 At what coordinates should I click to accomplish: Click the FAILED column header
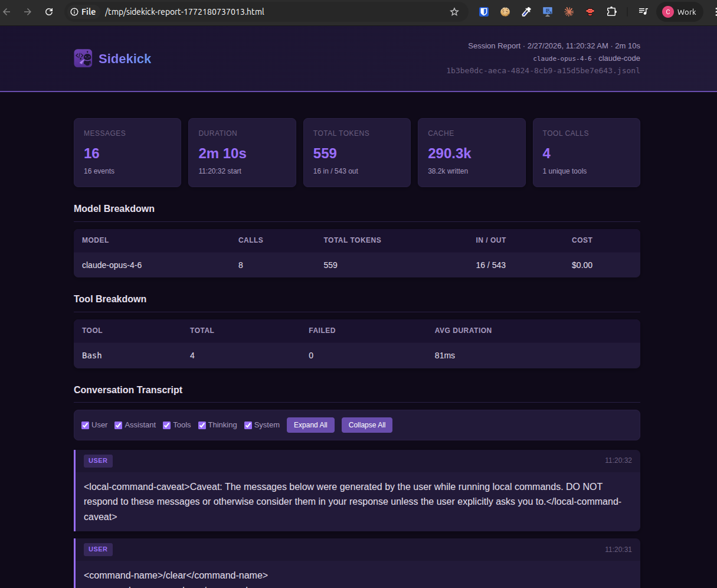click(x=322, y=331)
